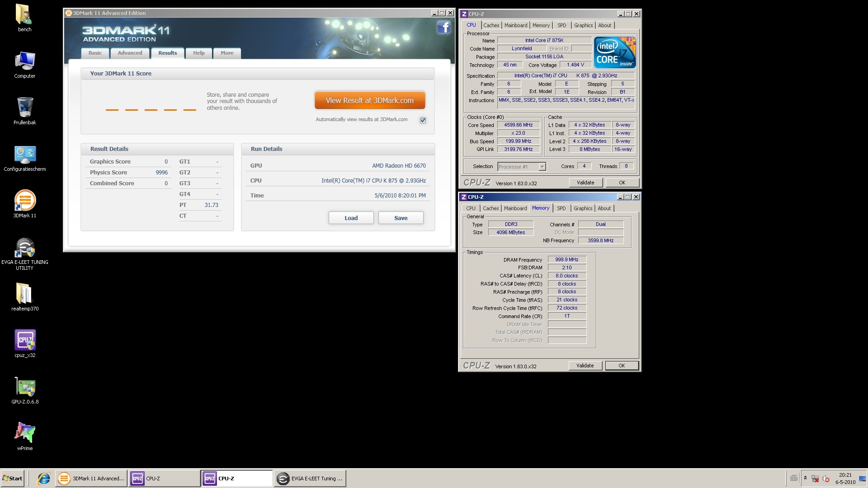868x488 pixels.
Task: Launch GPU-Z.0.6.8 from the desktop
Action: 25,388
